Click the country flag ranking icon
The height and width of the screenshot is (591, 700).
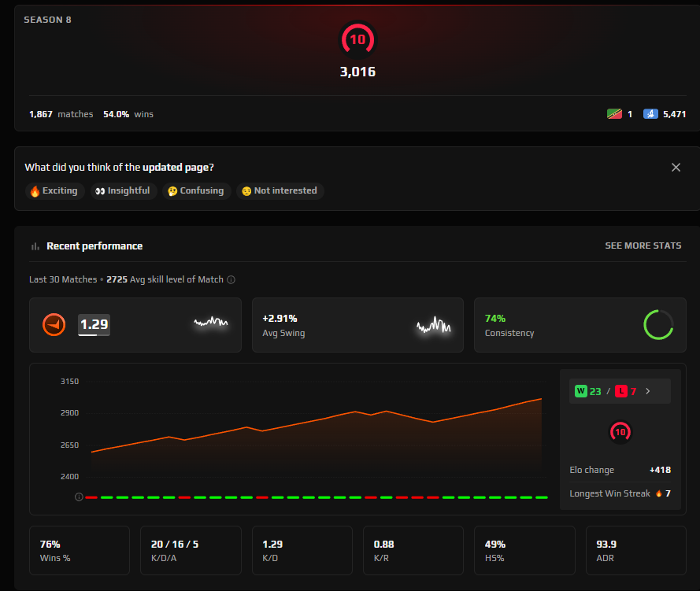pyautogui.click(x=614, y=114)
